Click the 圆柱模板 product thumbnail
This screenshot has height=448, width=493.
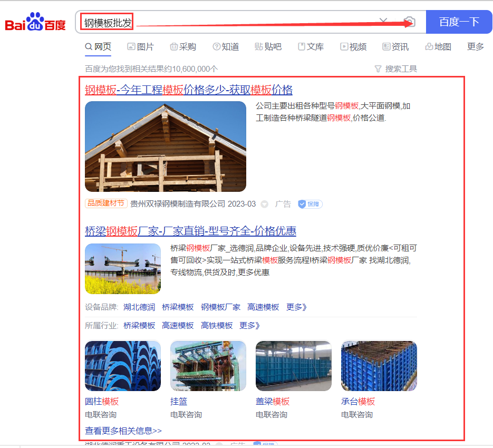[x=123, y=366]
